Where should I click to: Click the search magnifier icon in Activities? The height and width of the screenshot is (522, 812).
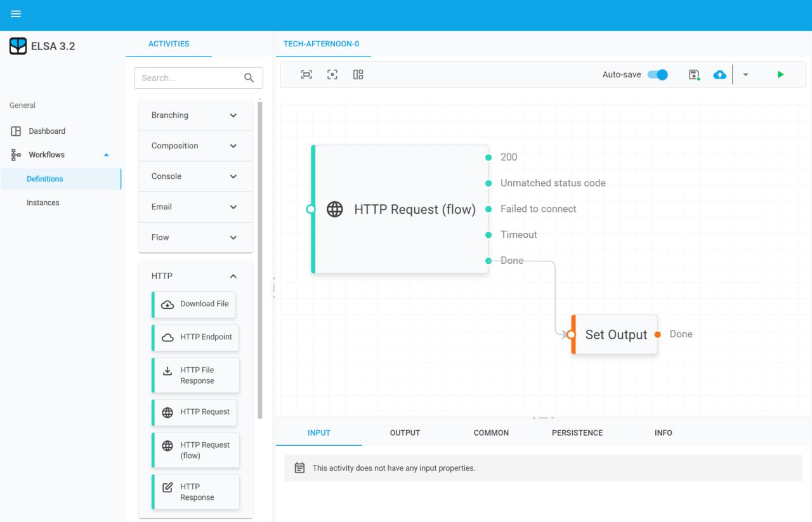(x=249, y=78)
